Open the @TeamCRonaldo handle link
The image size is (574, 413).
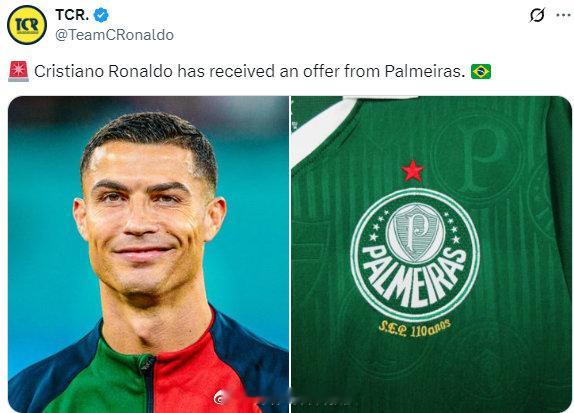click(115, 35)
